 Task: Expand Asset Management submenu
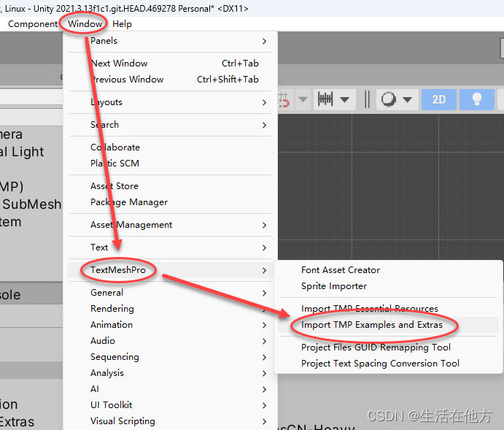tap(171, 225)
